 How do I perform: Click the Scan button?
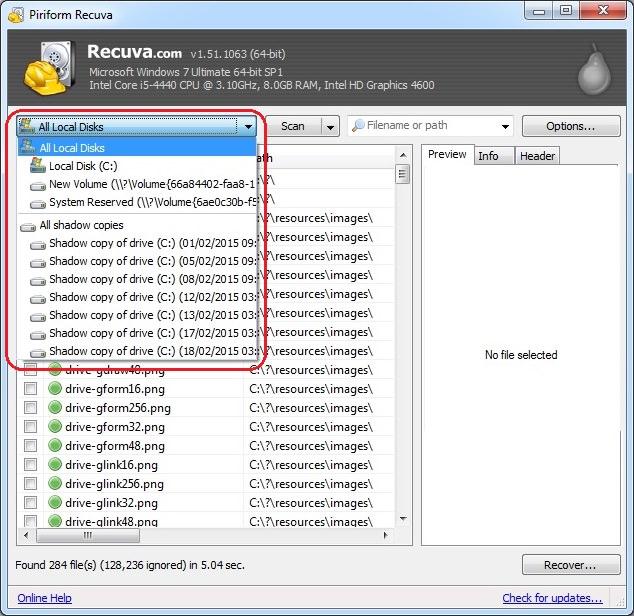(x=293, y=127)
